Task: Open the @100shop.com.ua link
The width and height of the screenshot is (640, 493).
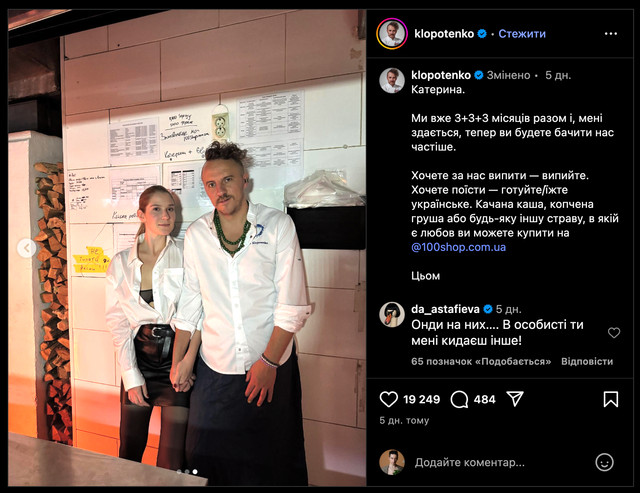Action: 458,247
